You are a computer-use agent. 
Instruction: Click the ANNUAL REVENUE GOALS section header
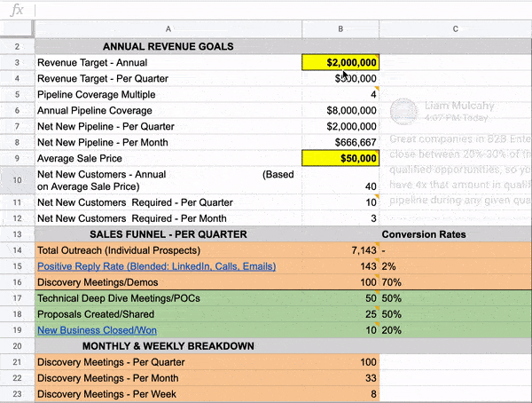tap(168, 46)
